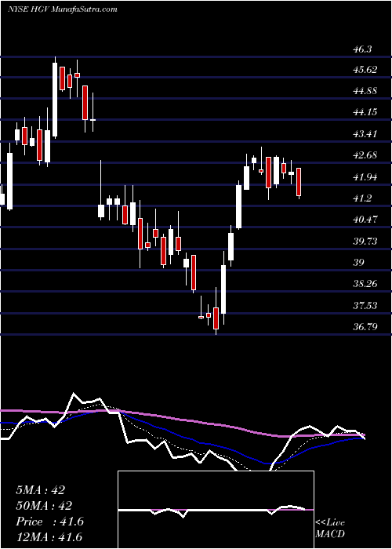Click the 39.73 price axis label

click(x=365, y=241)
